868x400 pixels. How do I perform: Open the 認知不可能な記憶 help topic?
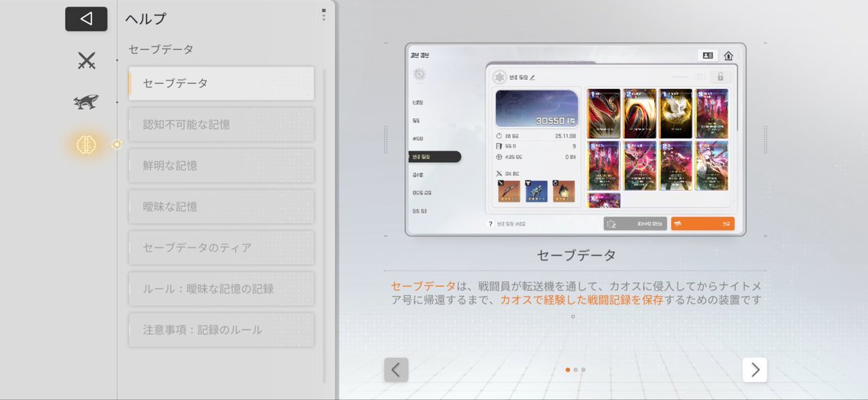click(x=221, y=124)
